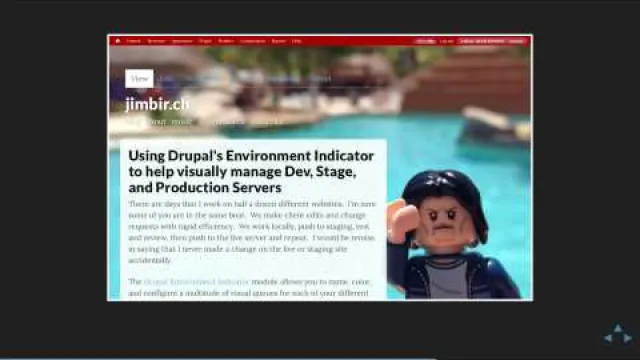The height and width of the screenshot is (360, 640).
Task: Open the People admin menu item
Action: [205, 41]
